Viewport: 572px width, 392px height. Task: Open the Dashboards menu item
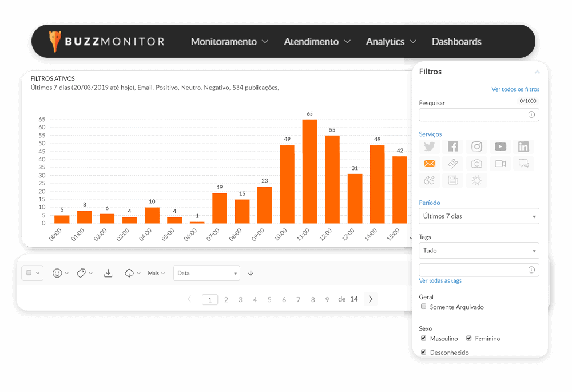[x=456, y=42]
